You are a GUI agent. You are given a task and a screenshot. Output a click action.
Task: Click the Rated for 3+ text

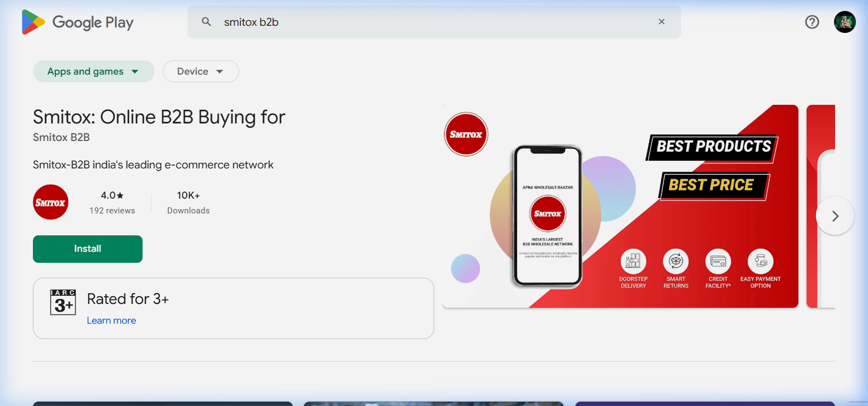[128, 299]
